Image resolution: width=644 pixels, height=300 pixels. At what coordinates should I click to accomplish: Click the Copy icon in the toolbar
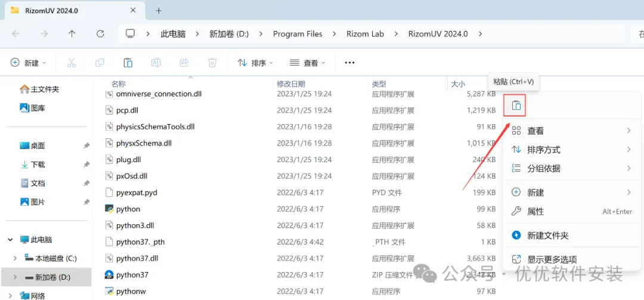pos(100,63)
